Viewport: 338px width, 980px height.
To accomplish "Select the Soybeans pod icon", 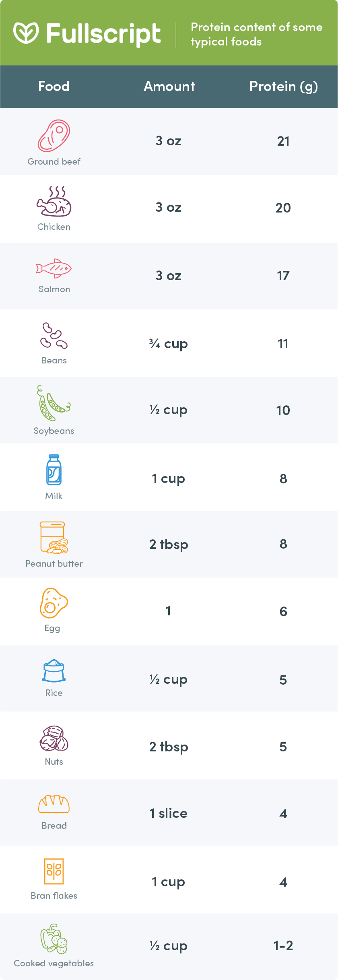I will tap(54, 403).
